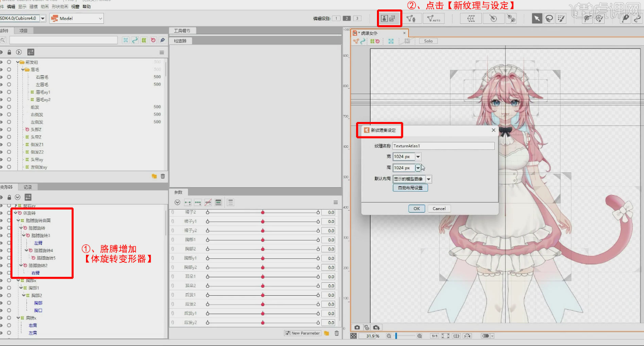Viewport: 644px width, 346px height.
Task: Select the brush selection tool
Action: coord(561,18)
